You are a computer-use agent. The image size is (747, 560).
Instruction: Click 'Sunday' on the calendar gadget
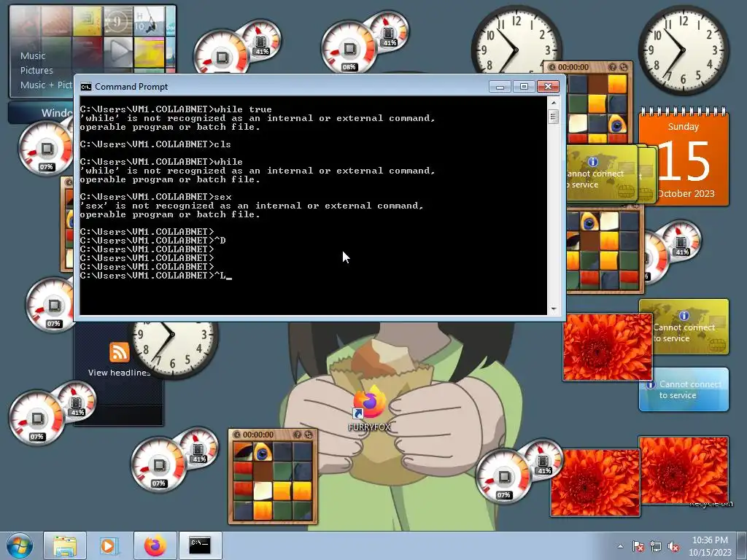pos(683,127)
